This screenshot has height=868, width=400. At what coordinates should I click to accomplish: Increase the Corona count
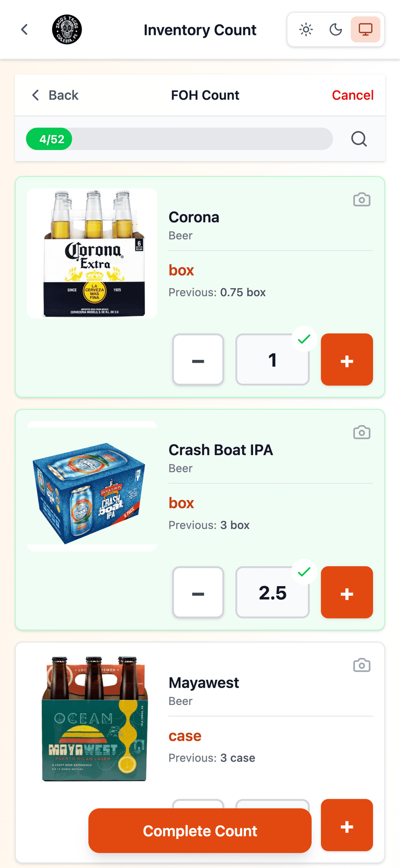click(x=346, y=360)
